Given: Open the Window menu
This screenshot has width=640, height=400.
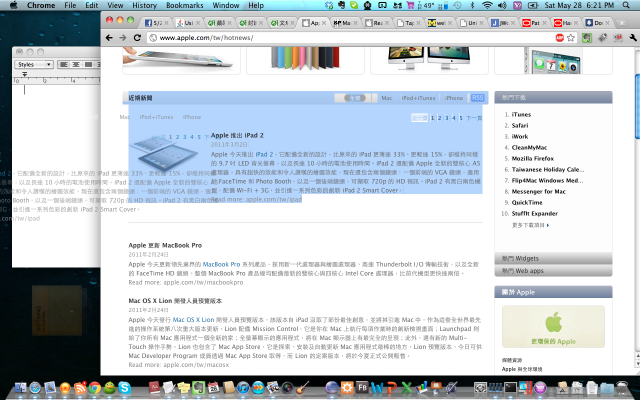Looking at the screenshot, I should click(226, 5).
